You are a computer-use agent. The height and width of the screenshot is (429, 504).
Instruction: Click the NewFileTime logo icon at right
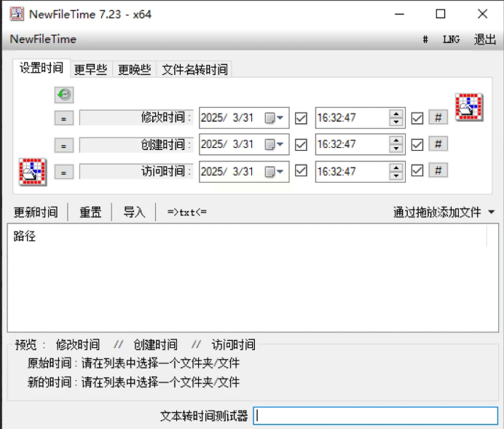click(x=469, y=107)
